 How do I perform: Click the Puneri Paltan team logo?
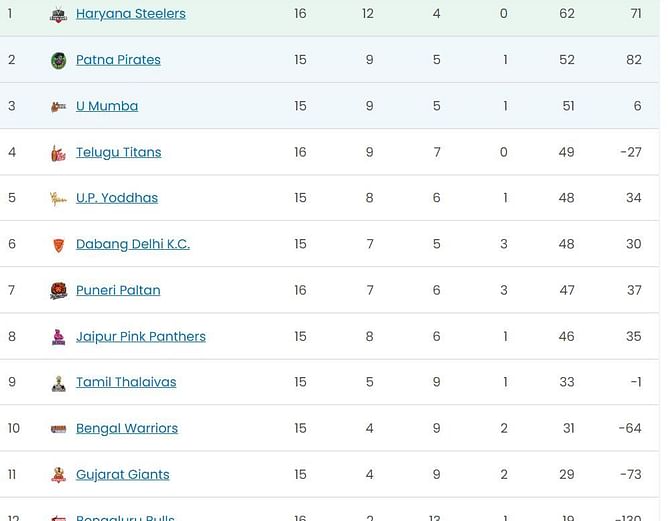pos(58,291)
